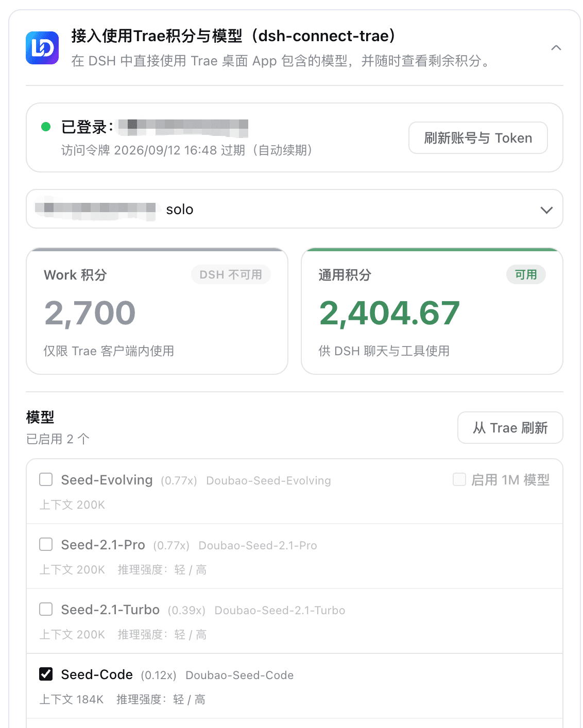Click the 已启用 2 个 models count
Screen dimensions: 583x728
click(58, 439)
